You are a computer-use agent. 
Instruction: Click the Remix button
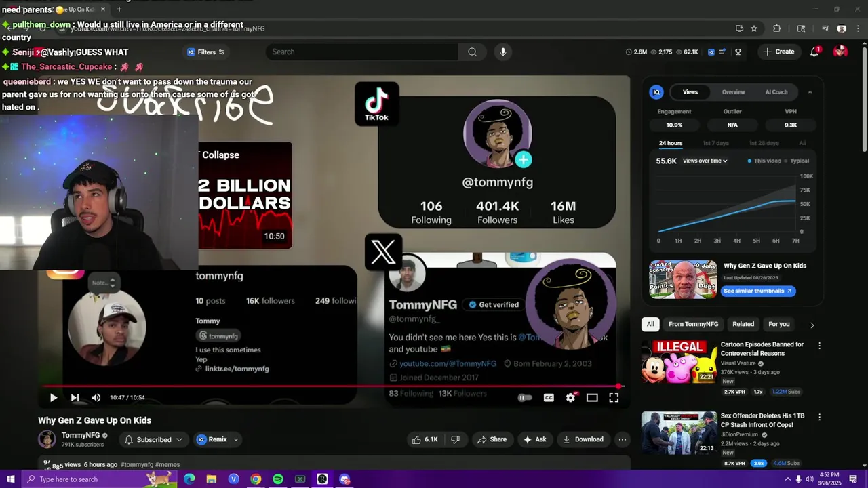tap(212, 439)
